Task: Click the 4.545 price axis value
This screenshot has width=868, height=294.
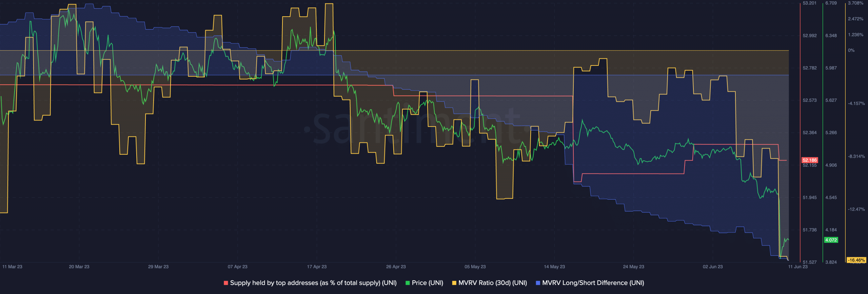Action: tap(831, 198)
